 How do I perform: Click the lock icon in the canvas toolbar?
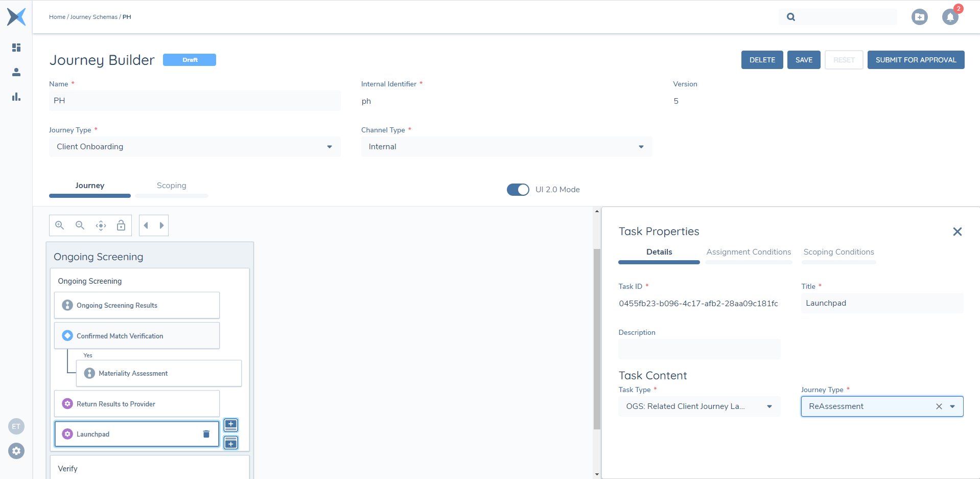(x=121, y=225)
